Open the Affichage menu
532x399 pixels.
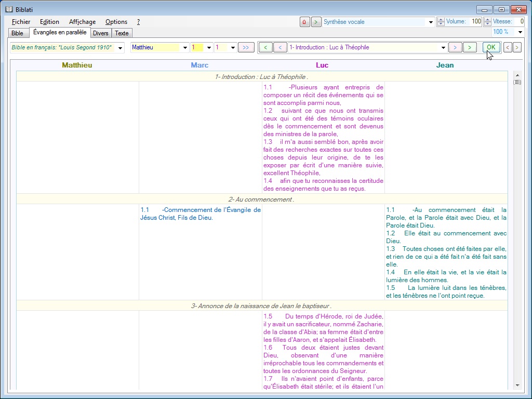[x=82, y=22]
